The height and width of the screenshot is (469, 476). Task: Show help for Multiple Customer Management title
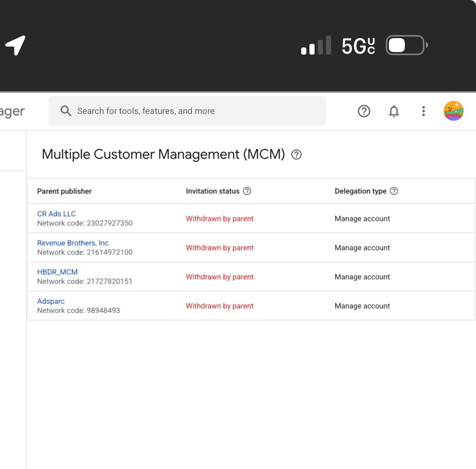pyautogui.click(x=297, y=155)
